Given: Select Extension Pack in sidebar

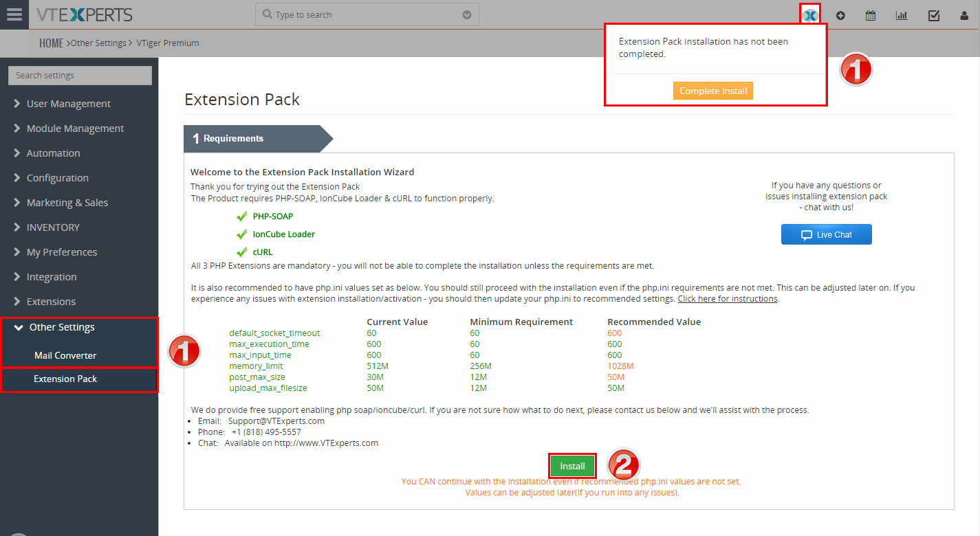Looking at the screenshot, I should pyautogui.click(x=65, y=379).
